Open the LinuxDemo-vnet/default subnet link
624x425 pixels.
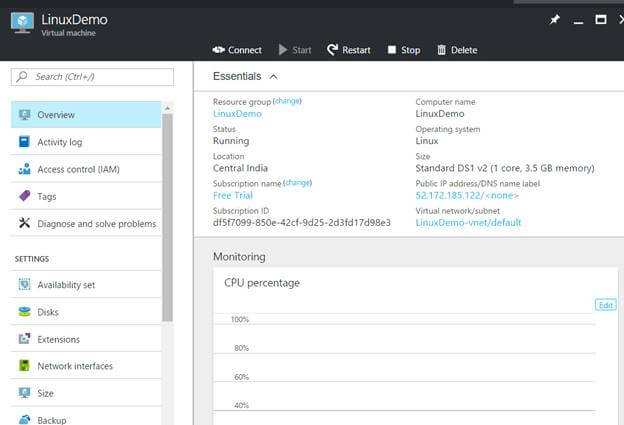click(468, 222)
